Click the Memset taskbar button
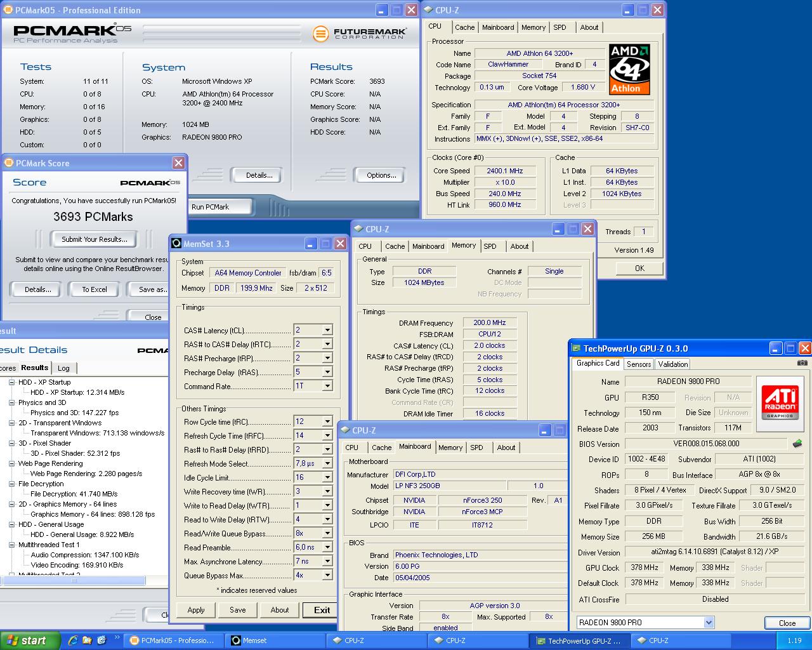The image size is (812, 650). [x=275, y=640]
